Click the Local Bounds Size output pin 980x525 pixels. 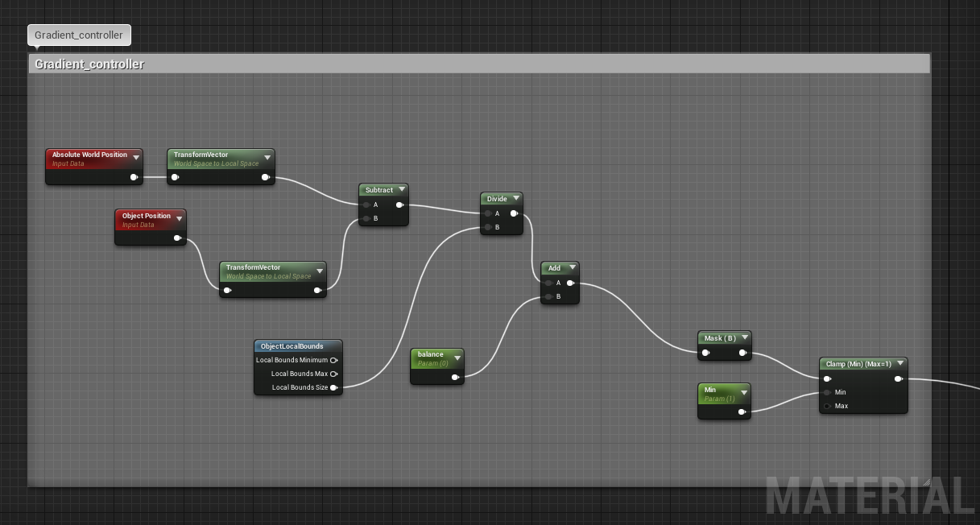tap(334, 387)
